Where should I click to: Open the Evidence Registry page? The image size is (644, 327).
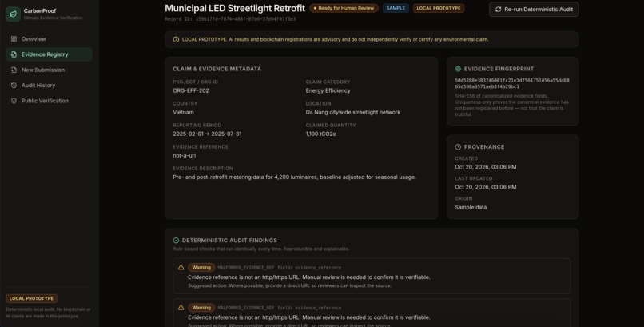click(x=50, y=54)
